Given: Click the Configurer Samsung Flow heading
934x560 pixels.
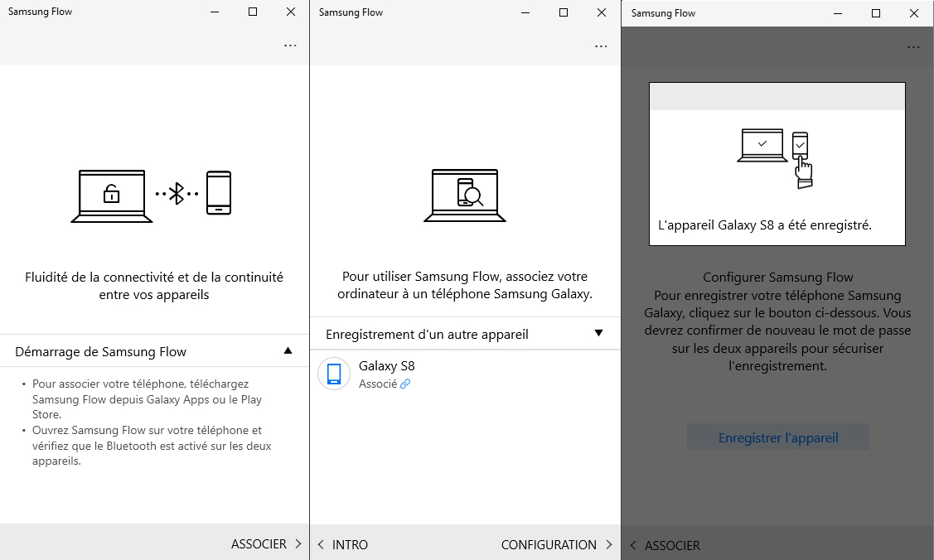Looking at the screenshot, I should pos(778,278).
